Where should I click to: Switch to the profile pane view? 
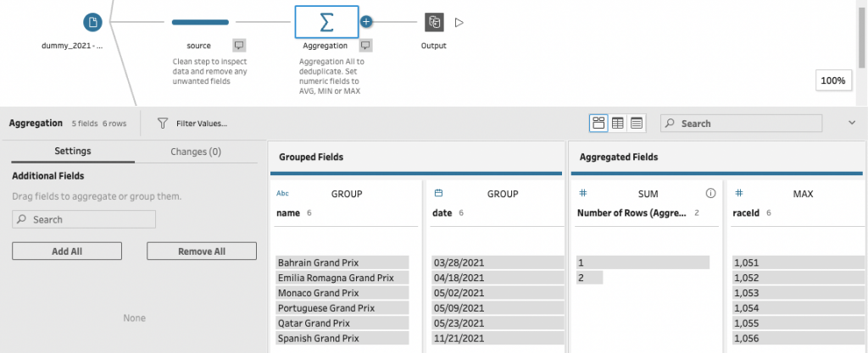point(599,124)
